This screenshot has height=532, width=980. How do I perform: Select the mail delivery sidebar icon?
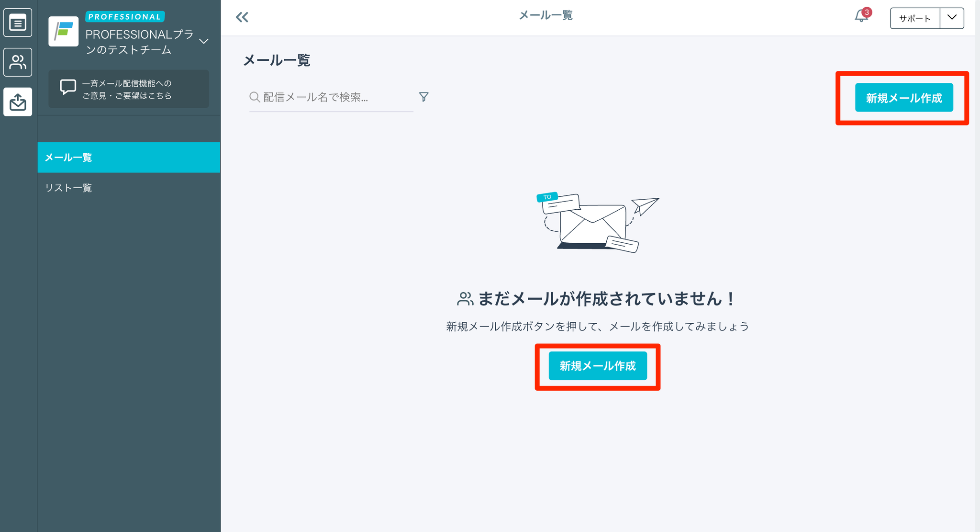18,102
